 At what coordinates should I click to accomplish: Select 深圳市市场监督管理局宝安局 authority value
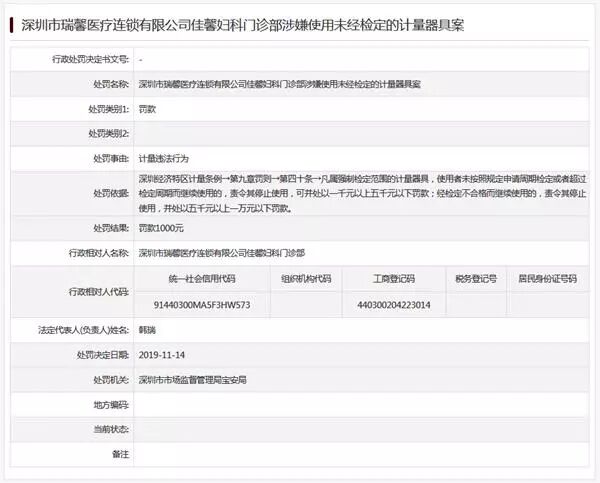192,380
